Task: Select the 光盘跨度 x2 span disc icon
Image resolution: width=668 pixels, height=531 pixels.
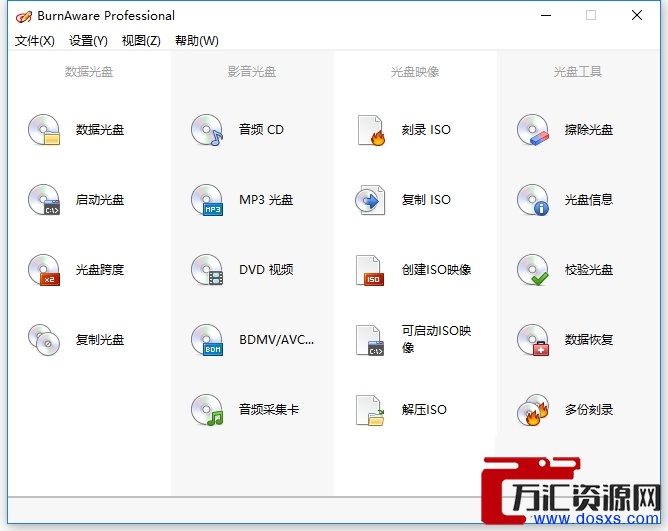Action: tap(44, 269)
